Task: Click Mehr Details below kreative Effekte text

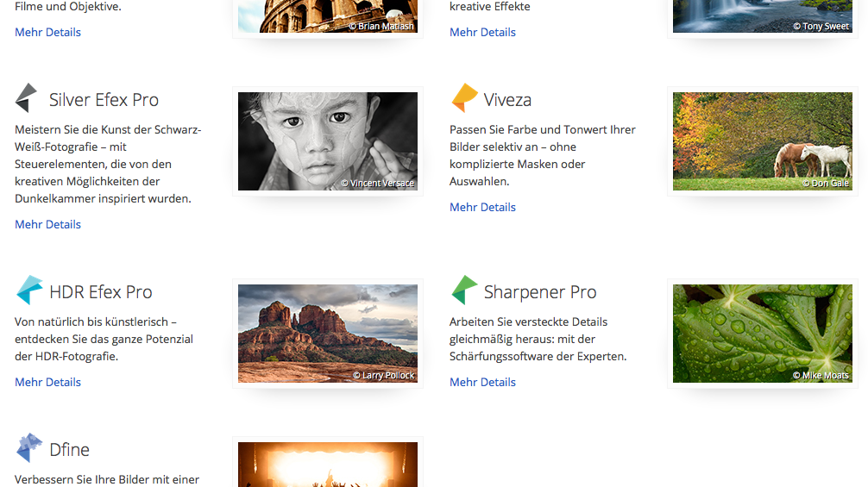Action: [482, 32]
